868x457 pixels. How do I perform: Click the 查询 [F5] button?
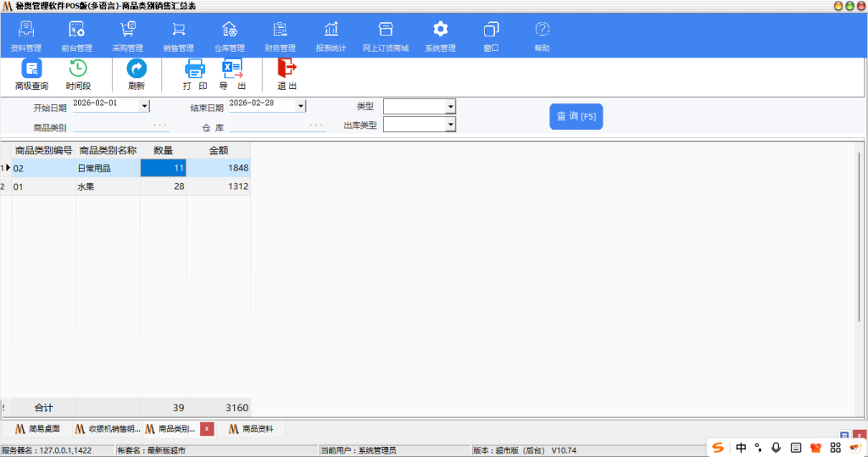(576, 116)
